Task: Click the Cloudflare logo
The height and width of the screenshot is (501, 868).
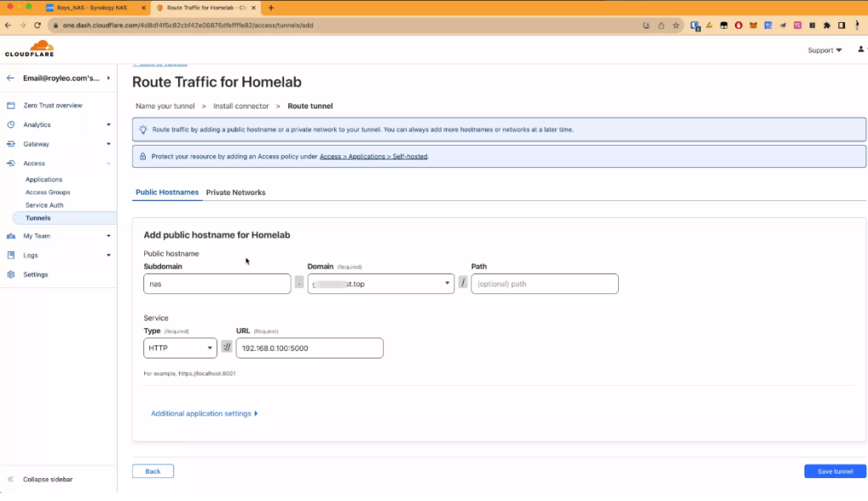Action: (x=31, y=48)
